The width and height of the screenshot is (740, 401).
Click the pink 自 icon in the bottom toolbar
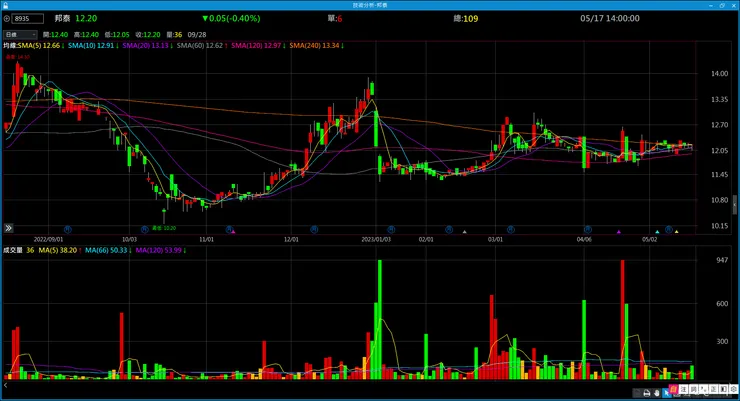pyautogui.click(x=673, y=389)
